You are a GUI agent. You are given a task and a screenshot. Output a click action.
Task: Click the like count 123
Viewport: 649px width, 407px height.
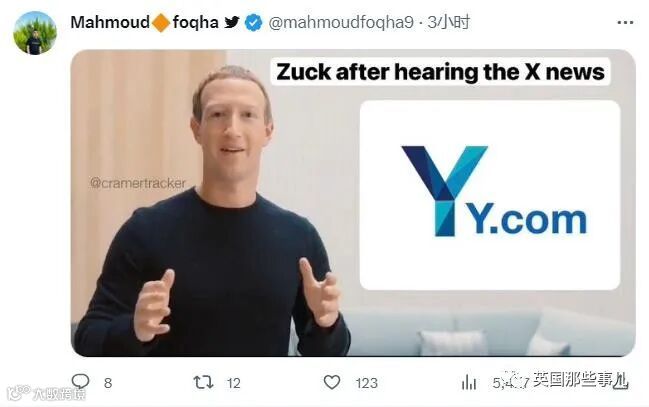[367, 383]
